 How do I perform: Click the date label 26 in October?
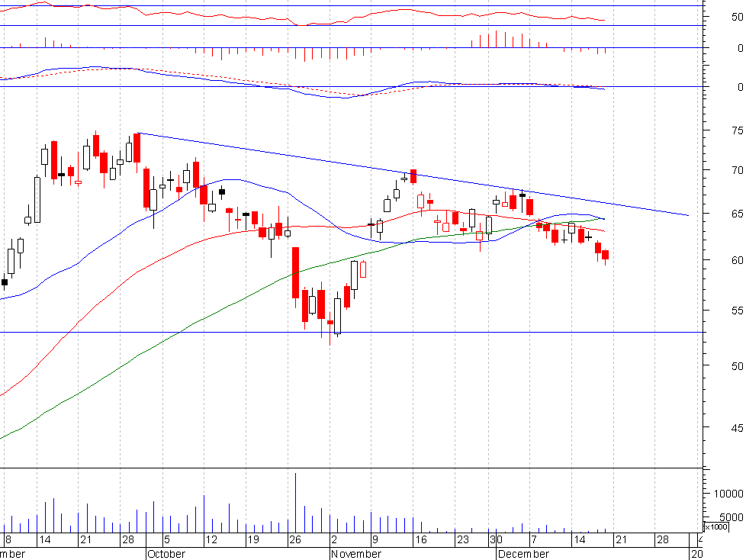pyautogui.click(x=295, y=539)
